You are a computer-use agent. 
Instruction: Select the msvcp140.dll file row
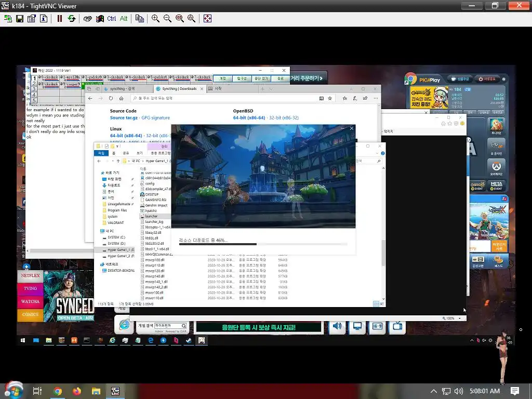(214, 276)
